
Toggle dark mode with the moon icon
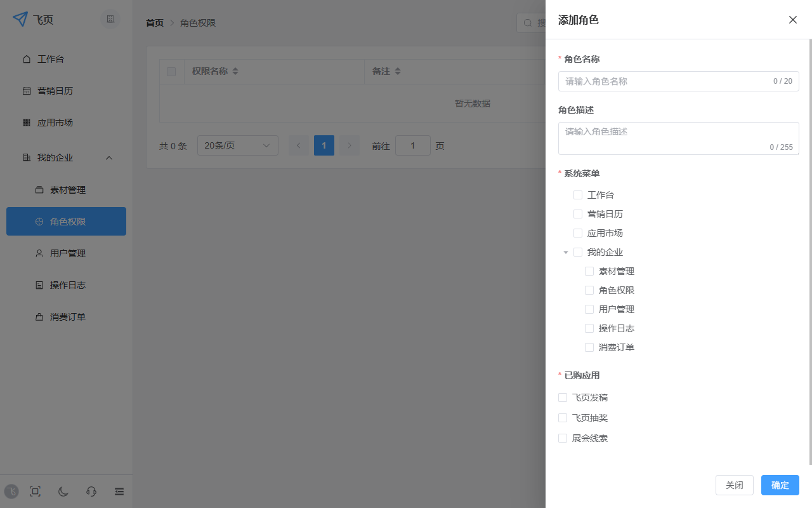[63, 491]
